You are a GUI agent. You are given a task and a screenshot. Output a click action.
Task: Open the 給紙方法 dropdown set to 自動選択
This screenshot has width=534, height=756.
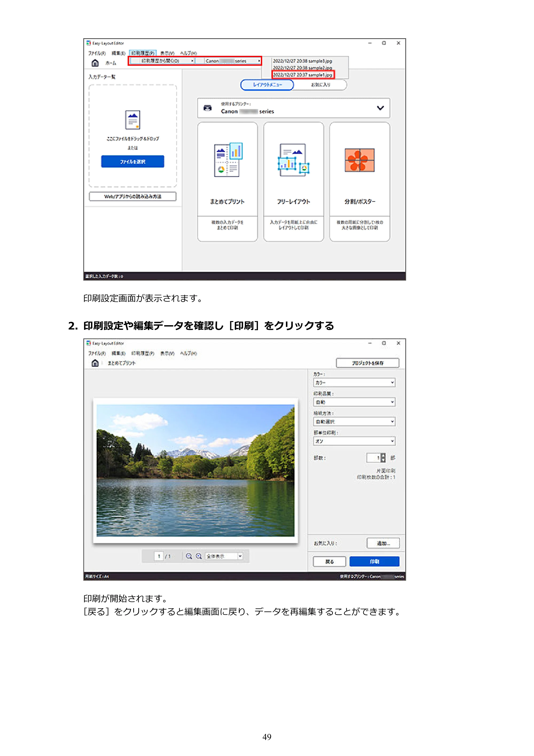pyautogui.click(x=354, y=421)
